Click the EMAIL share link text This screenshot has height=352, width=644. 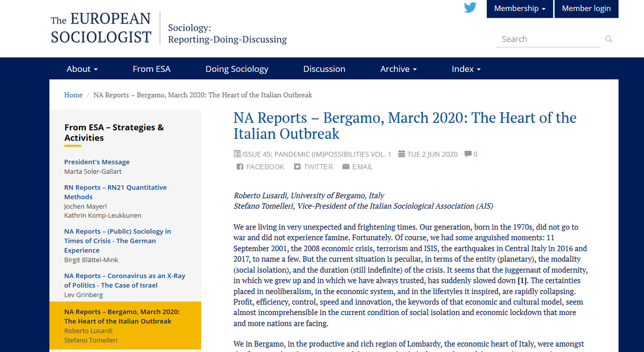point(362,167)
